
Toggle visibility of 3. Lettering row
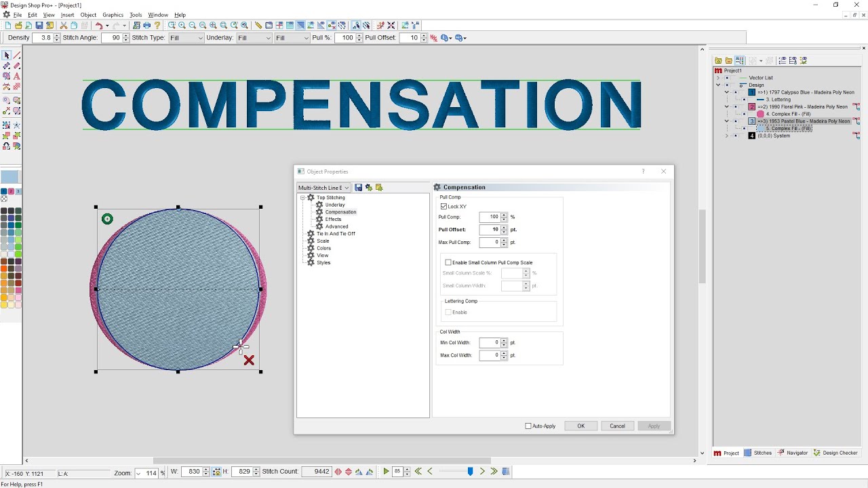(744, 100)
